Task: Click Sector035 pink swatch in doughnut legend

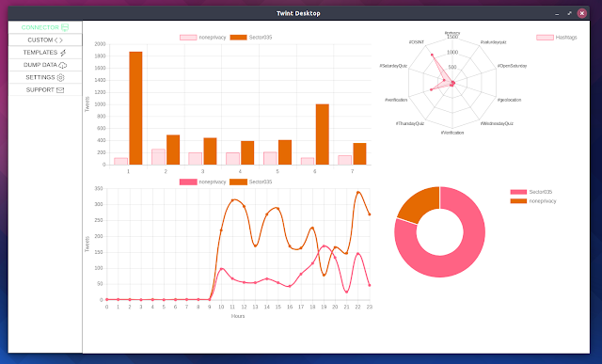Action: click(x=518, y=192)
